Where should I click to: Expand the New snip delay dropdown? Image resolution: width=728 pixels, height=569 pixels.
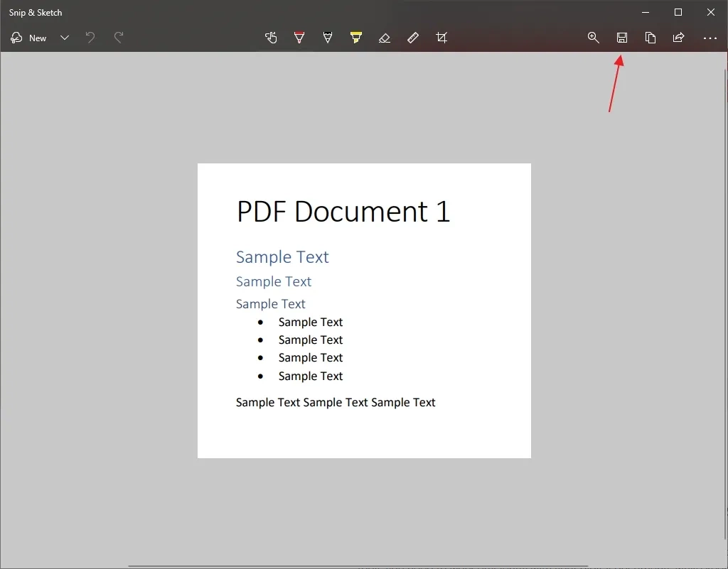click(65, 38)
